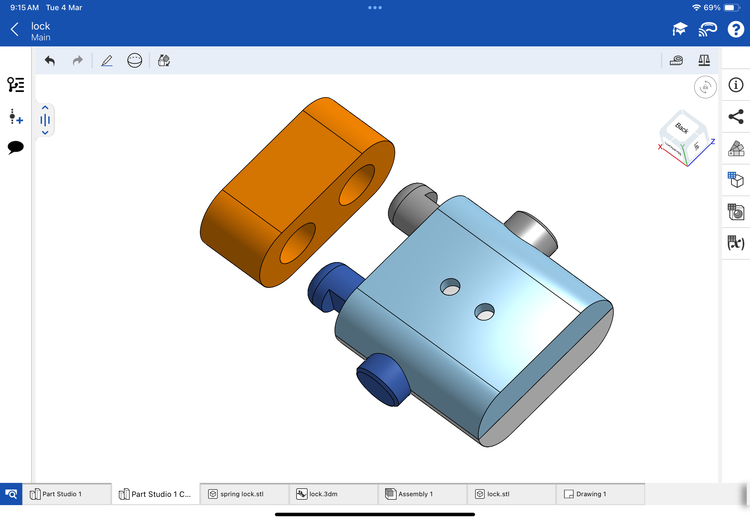The image size is (750, 521).
Task: Toggle the view rotation lock
Action: pyautogui.click(x=706, y=88)
